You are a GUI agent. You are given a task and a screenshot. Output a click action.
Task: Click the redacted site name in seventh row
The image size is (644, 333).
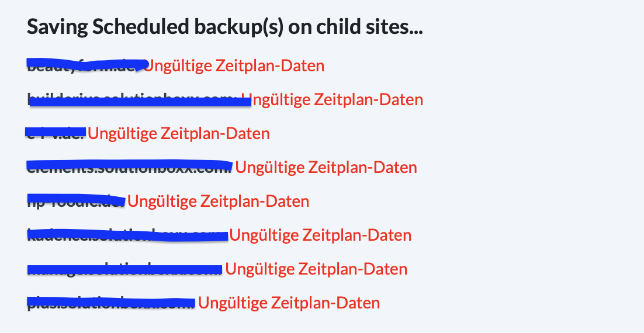click(124, 269)
